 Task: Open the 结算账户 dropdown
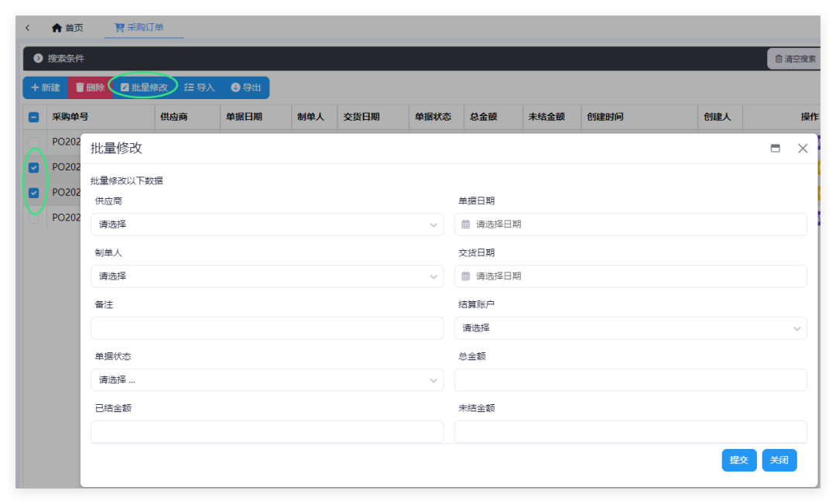point(630,327)
